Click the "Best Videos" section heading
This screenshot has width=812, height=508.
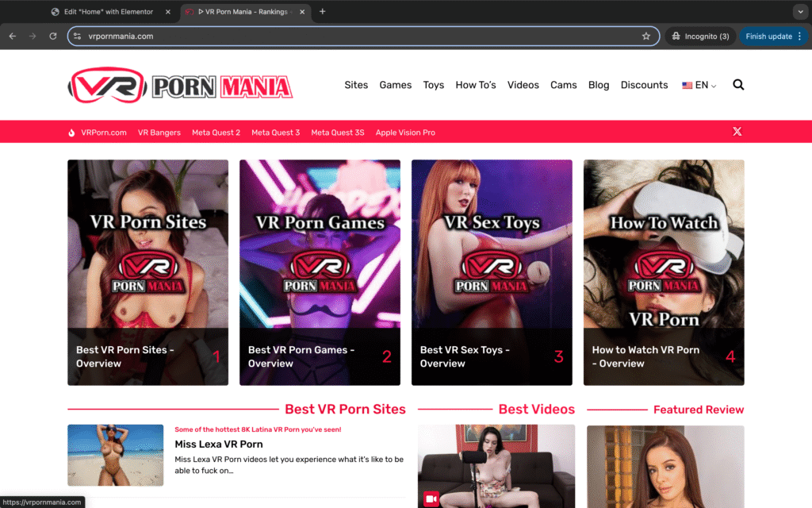click(x=537, y=410)
